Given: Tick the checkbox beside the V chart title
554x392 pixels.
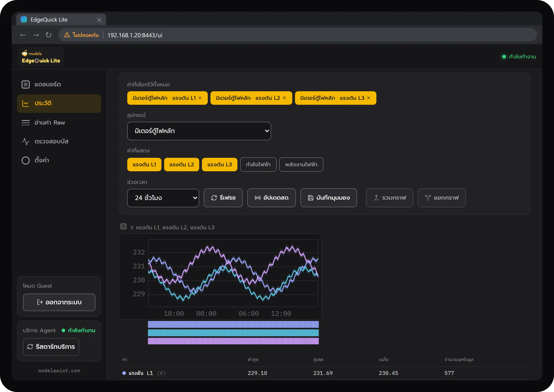Looking at the screenshot, I should click(123, 226).
